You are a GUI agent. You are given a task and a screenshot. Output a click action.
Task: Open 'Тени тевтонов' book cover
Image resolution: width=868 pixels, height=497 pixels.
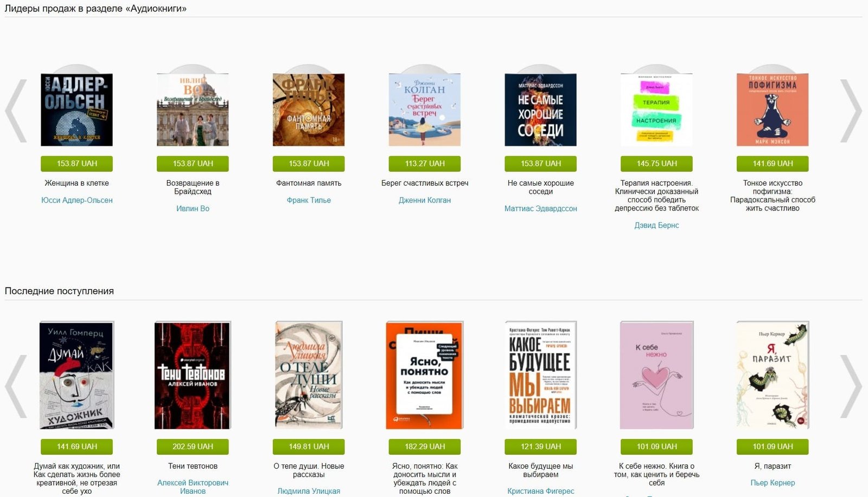coord(193,375)
